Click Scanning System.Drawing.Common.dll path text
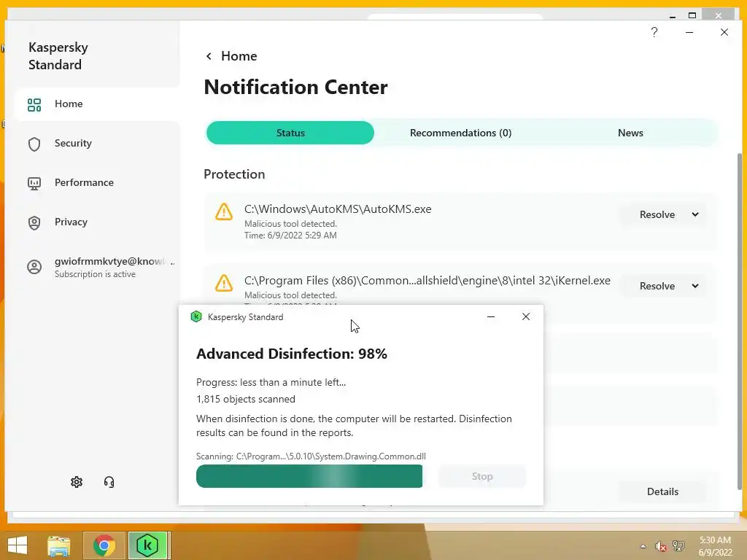Screen dimensions: 747x560 point(311,456)
